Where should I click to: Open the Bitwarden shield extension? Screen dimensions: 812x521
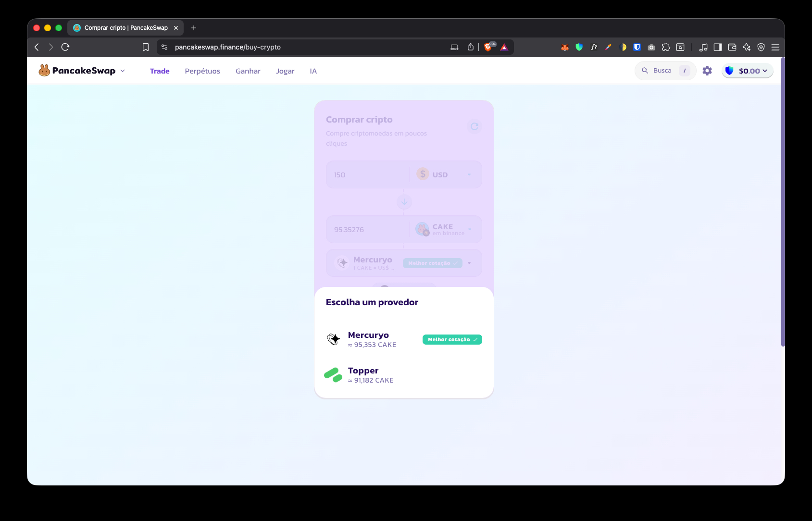click(637, 47)
